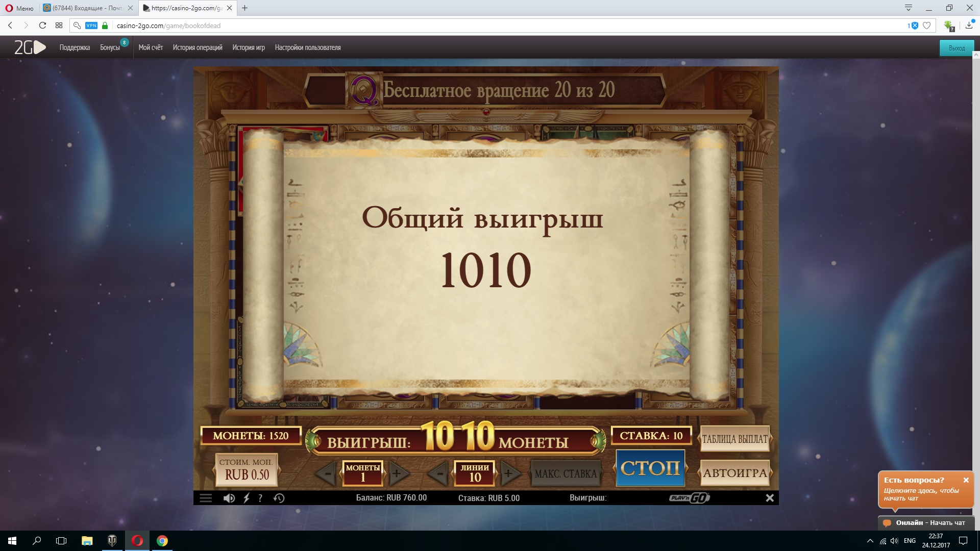Close the game with bottom X
The image size is (980, 551).
point(770,498)
